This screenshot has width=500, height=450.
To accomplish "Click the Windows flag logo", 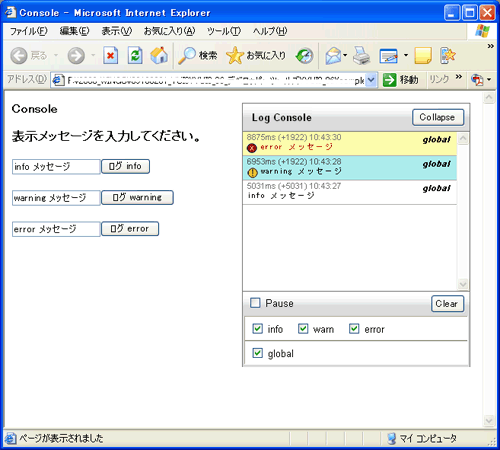I will 482,31.
